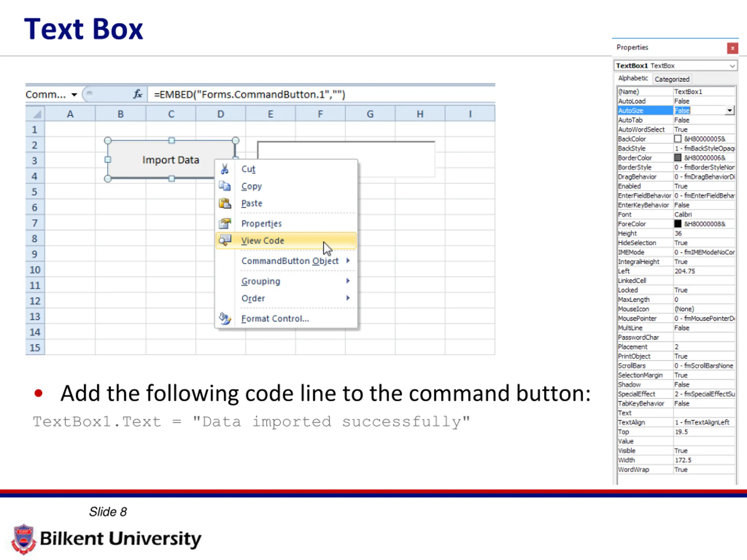Click the ScrollBars property row
This screenshot has height=560, width=747.
coord(676,365)
